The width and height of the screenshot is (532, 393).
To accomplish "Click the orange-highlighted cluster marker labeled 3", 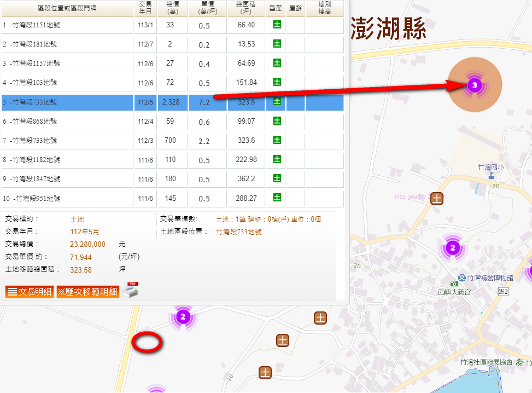I will pos(475,85).
